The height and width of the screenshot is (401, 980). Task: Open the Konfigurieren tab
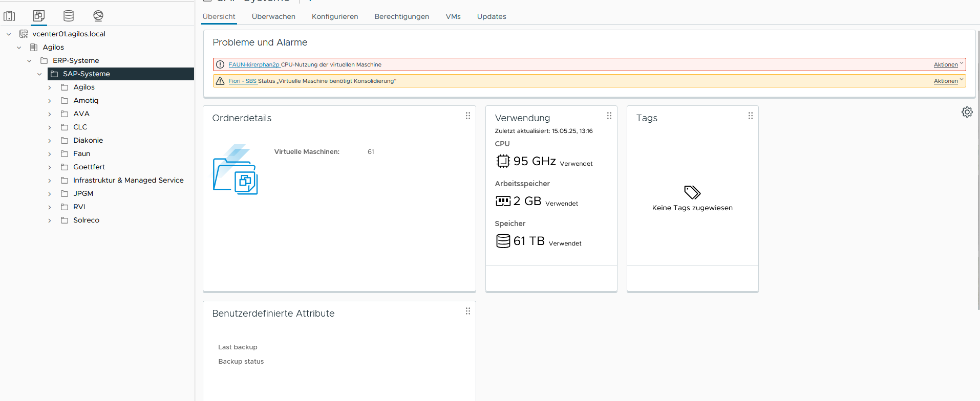pos(335,16)
